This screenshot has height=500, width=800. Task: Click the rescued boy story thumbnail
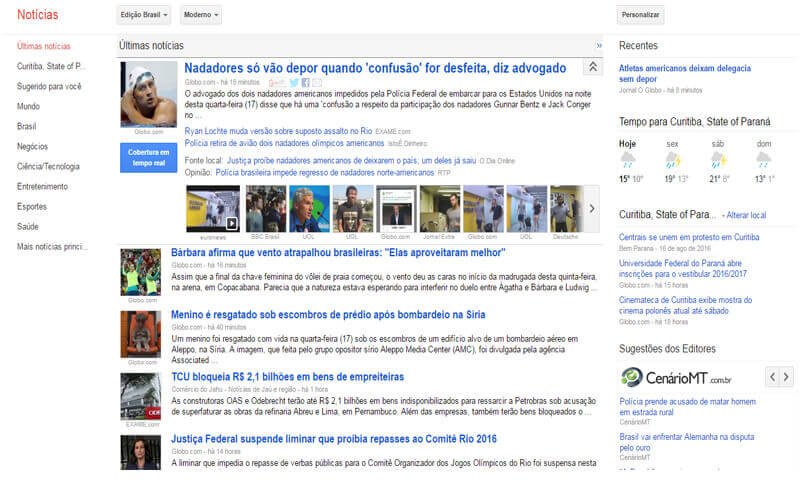coord(141,334)
